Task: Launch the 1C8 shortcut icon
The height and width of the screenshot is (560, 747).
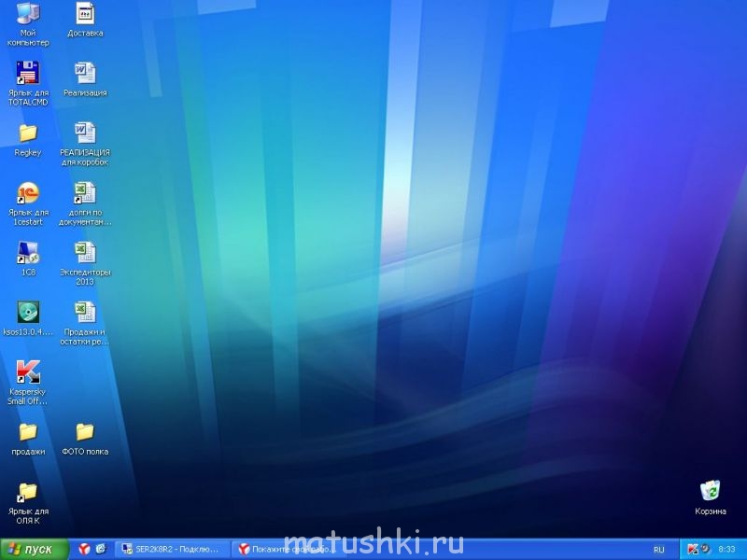Action: pyautogui.click(x=28, y=252)
